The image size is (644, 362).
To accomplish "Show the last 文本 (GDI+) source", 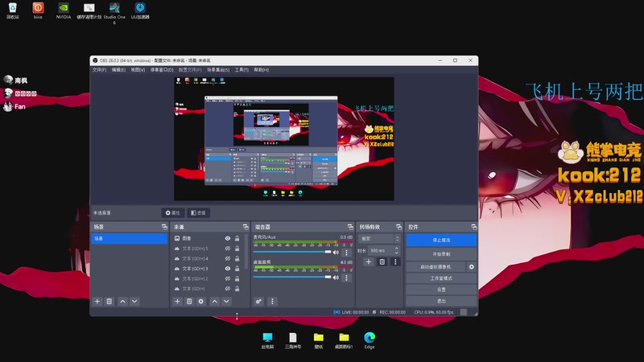I will 228,289.
